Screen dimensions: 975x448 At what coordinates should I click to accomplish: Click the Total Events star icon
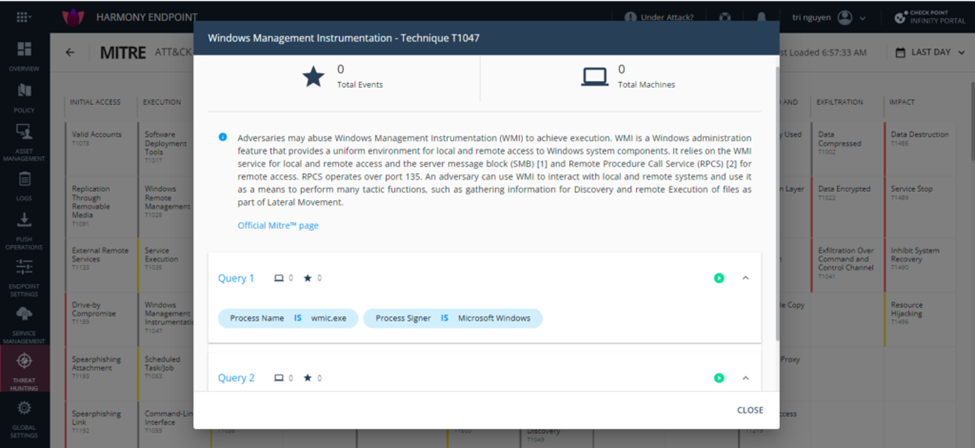pos(313,77)
